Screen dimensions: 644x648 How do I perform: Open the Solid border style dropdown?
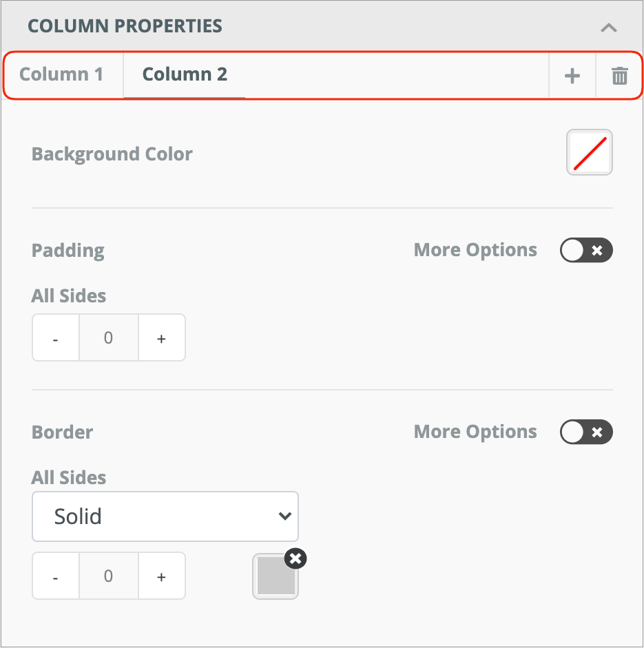pos(165,516)
